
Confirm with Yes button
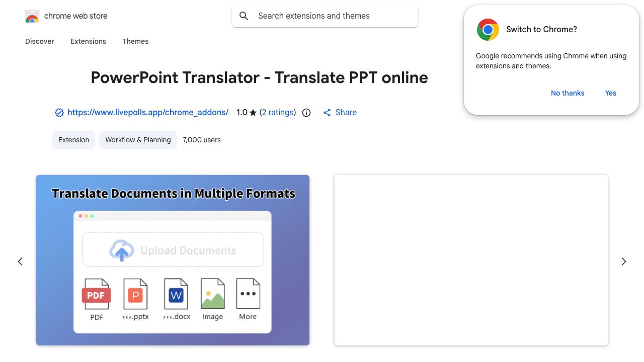tap(611, 93)
